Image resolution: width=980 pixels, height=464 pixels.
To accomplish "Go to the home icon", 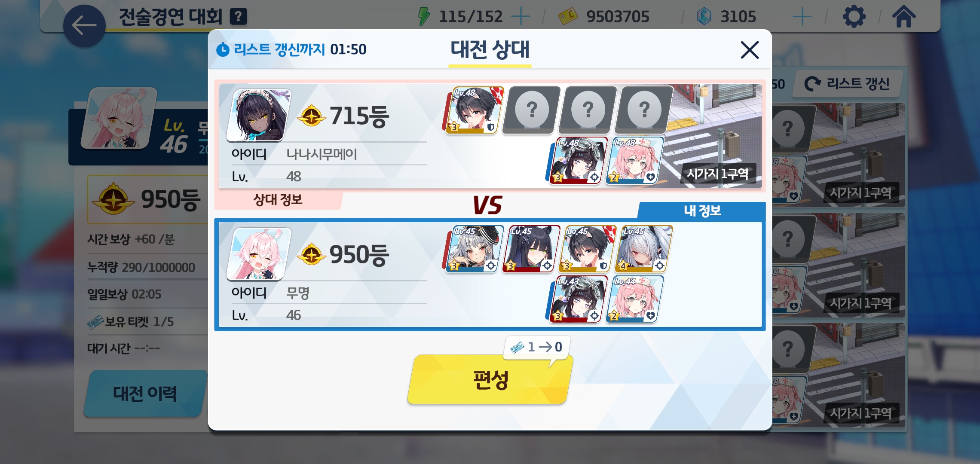I will 903,16.
